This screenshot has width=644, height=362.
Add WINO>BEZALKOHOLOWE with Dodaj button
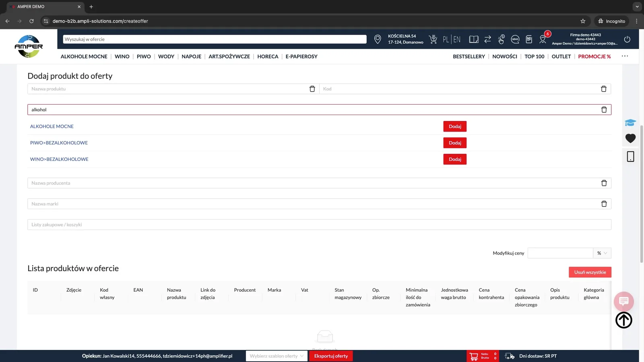[x=455, y=159]
